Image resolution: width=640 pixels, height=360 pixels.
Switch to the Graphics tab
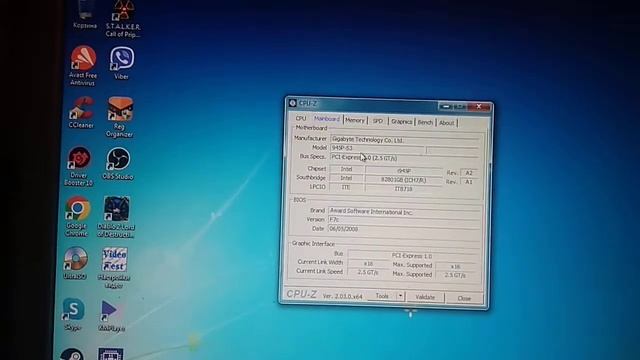[402, 122]
